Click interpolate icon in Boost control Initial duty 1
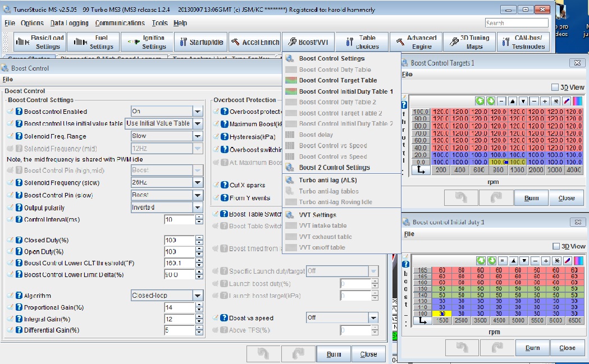 tap(567, 261)
